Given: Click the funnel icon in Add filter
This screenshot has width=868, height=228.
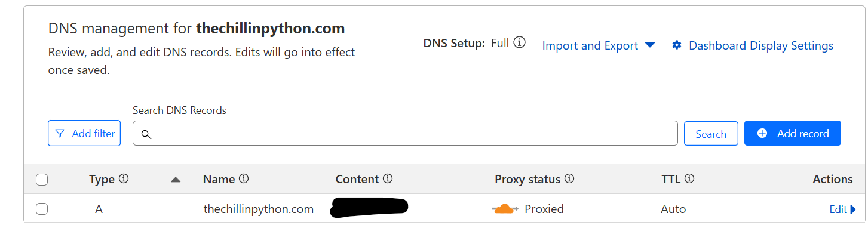Looking at the screenshot, I should pyautogui.click(x=60, y=134).
